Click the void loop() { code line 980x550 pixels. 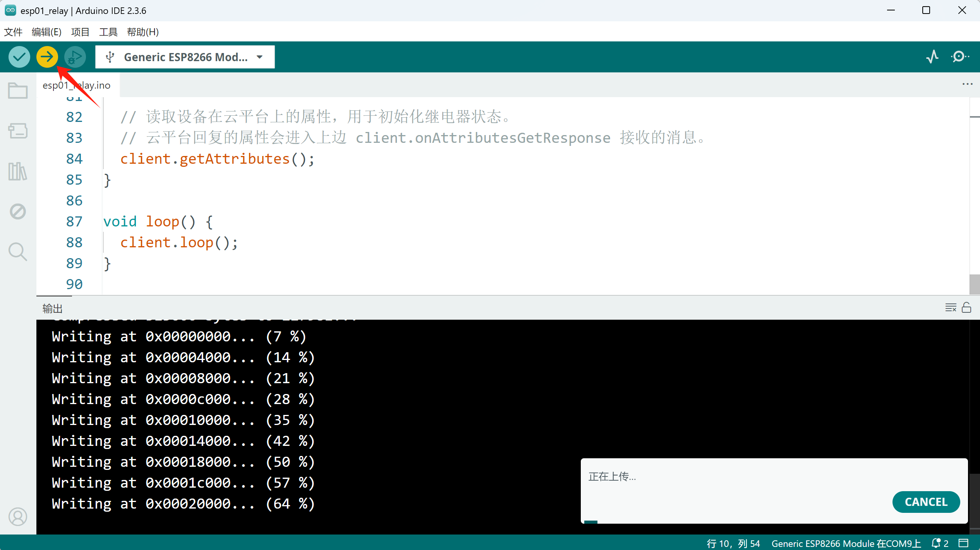[158, 222]
